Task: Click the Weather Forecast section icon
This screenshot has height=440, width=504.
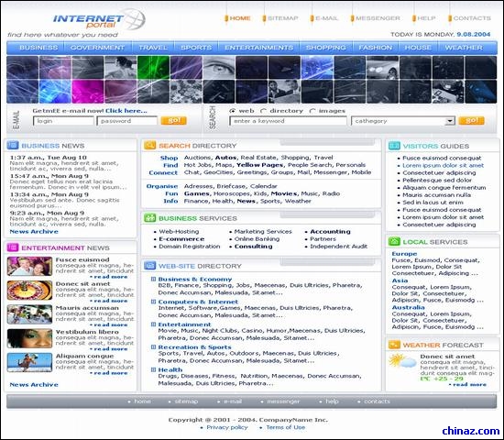Action: 394,345
